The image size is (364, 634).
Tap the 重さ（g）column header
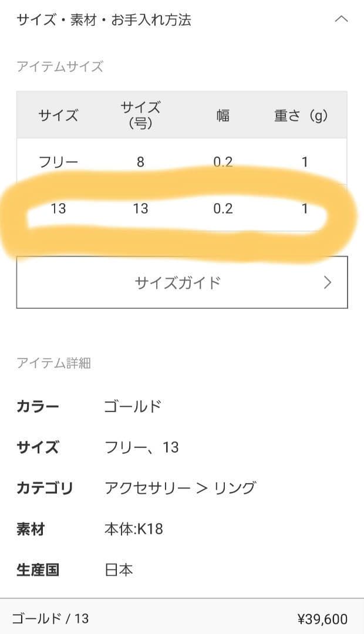point(301,116)
